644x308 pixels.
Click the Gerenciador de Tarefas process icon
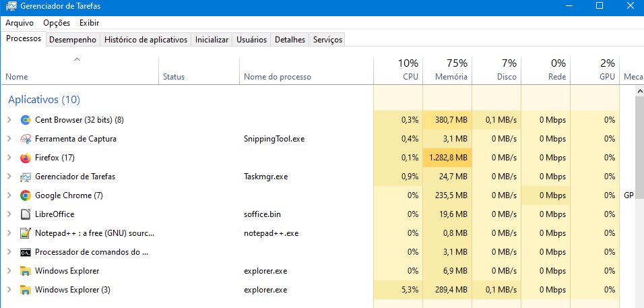(26, 177)
